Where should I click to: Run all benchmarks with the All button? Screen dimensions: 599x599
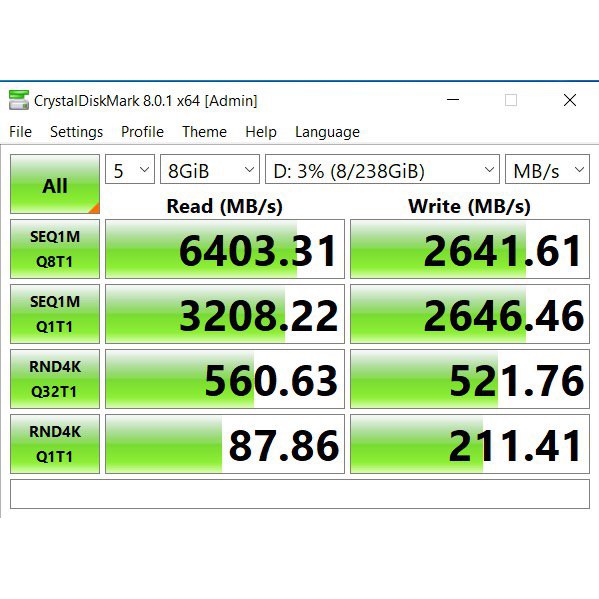[55, 184]
